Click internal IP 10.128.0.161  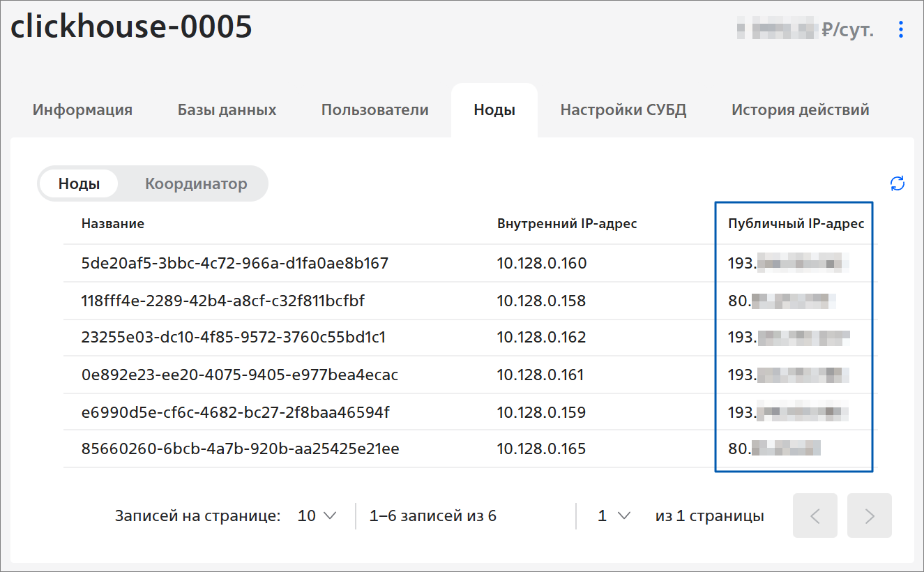click(x=540, y=375)
